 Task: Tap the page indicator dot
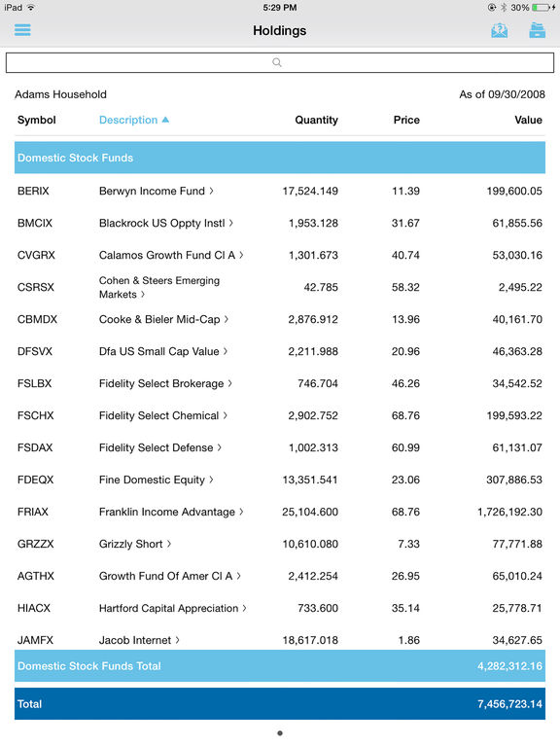click(280, 733)
